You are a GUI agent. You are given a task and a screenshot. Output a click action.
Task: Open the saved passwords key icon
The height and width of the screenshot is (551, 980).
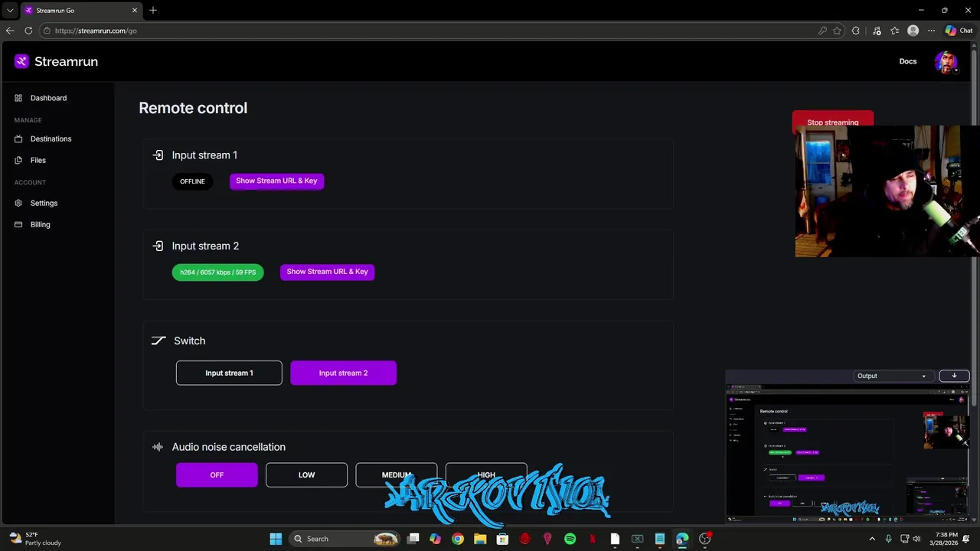(x=822, y=31)
